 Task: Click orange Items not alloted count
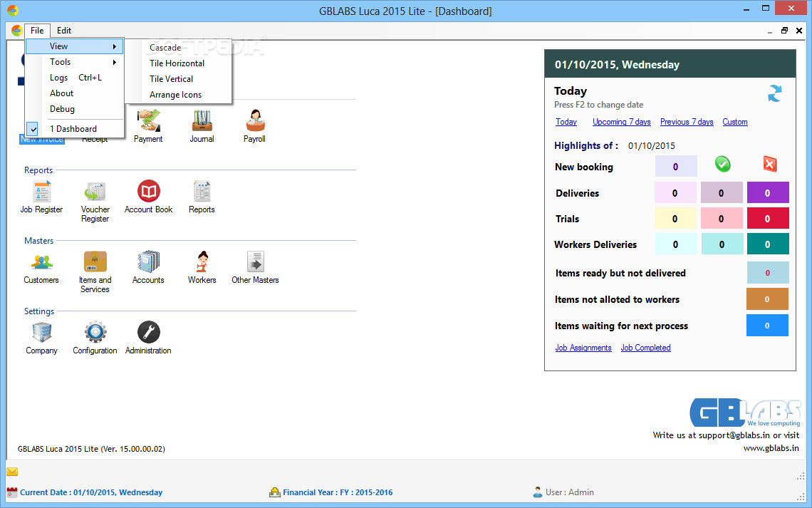pyautogui.click(x=767, y=299)
